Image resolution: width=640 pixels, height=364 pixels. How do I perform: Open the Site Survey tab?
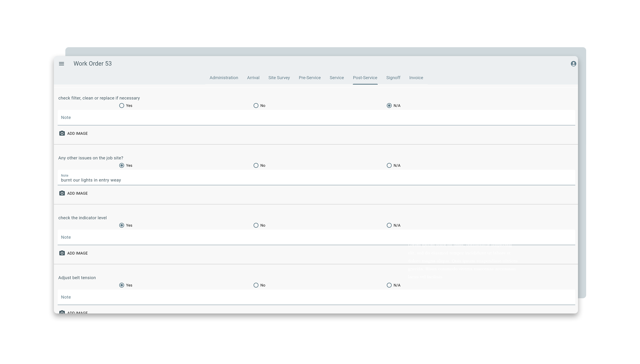pos(279,78)
